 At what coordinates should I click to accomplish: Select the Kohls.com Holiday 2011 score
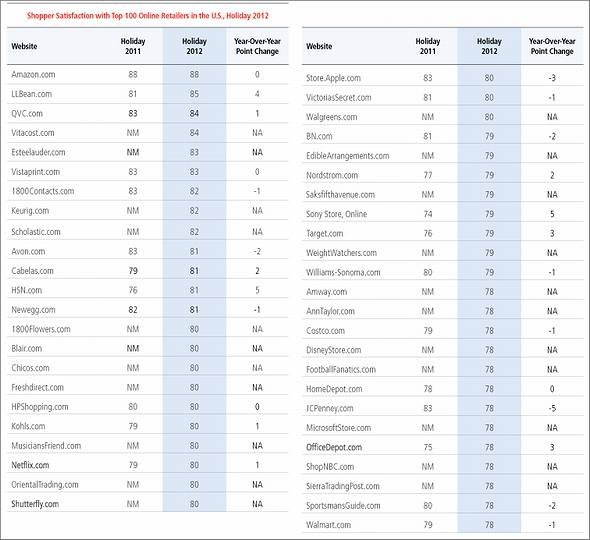(133, 426)
